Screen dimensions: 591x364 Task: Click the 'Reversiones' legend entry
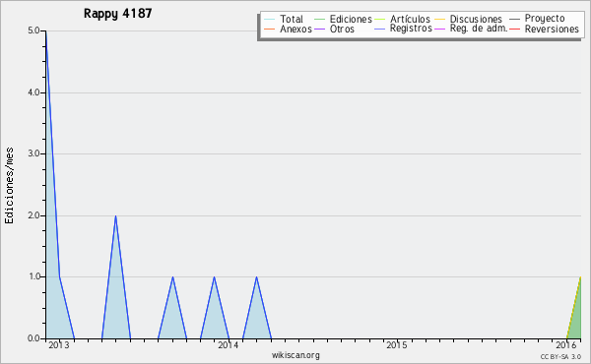(552, 29)
